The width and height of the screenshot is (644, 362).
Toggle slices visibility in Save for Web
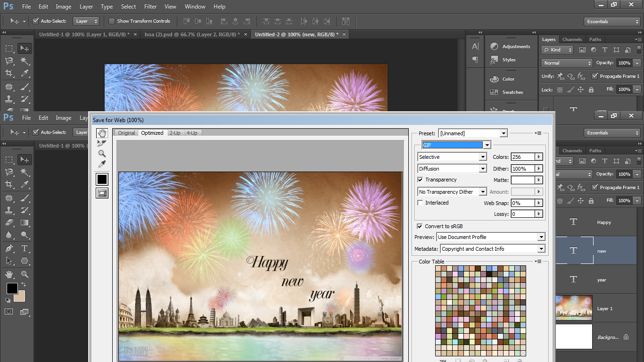[102, 193]
